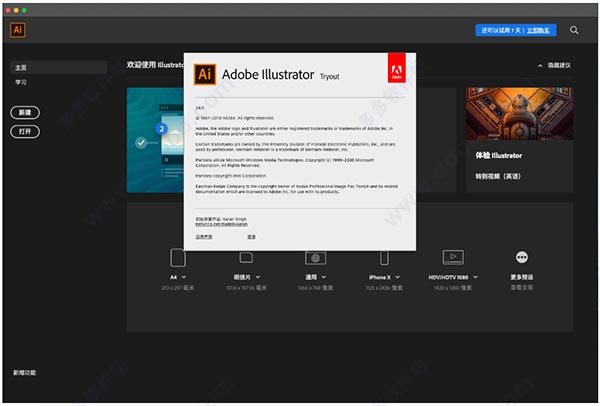Click the legal notices link in About dialog
The height and width of the screenshot is (406, 600).
204,237
